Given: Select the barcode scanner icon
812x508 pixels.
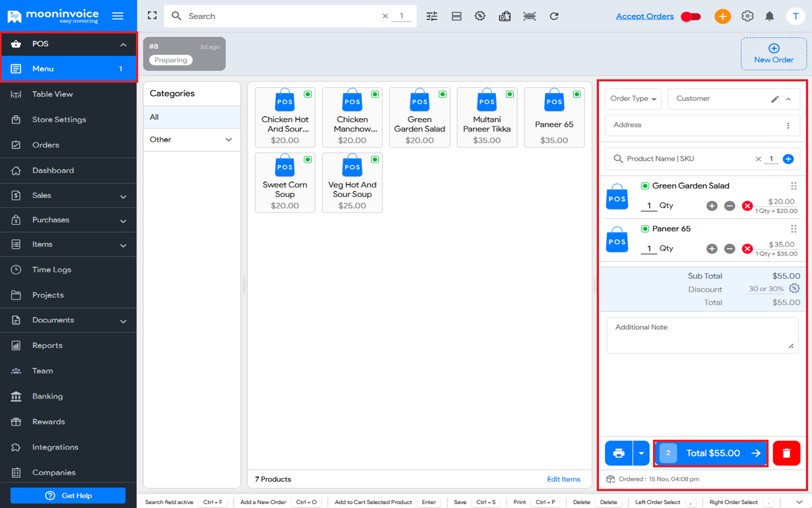Looking at the screenshot, I should (x=529, y=16).
